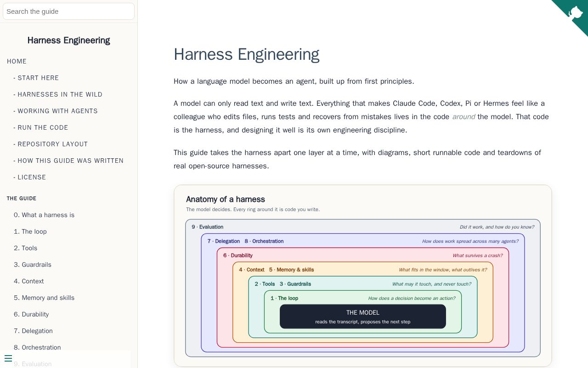The height and width of the screenshot is (368, 588).
Task: Open the Harness Engineering sidebar title
Action: click(x=68, y=40)
